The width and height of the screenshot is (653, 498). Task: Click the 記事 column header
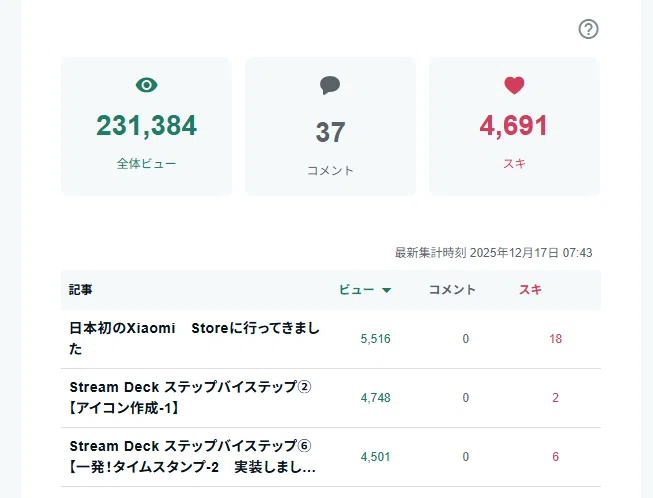click(x=80, y=289)
